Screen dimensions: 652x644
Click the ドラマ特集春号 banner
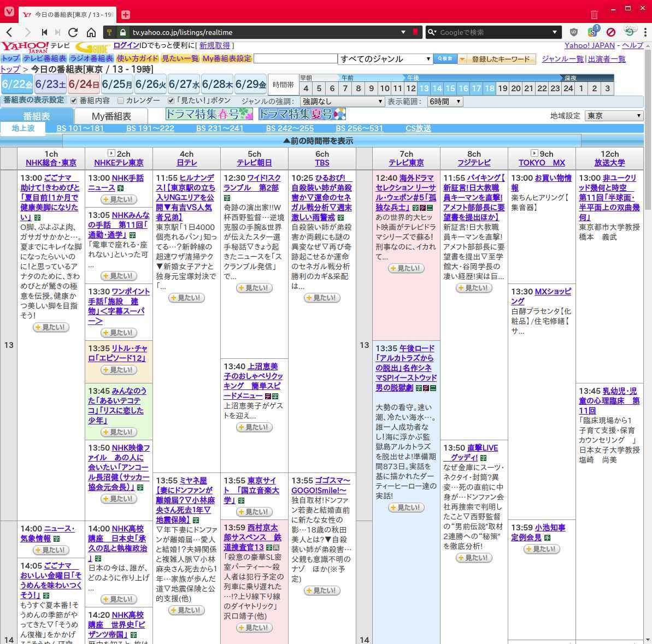(x=209, y=114)
